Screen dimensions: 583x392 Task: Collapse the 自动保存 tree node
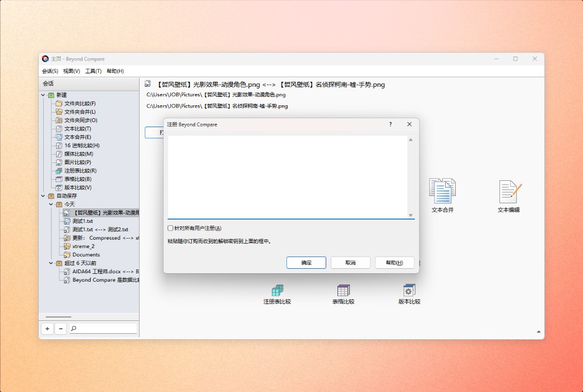click(43, 196)
